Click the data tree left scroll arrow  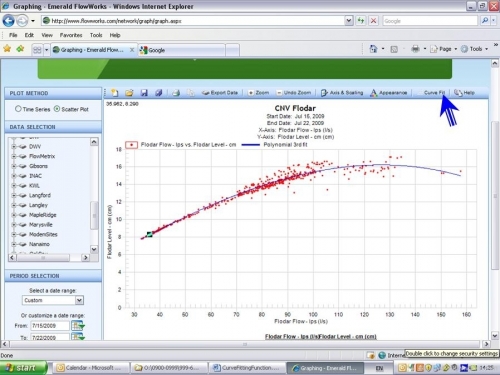pyautogui.click(x=12, y=257)
